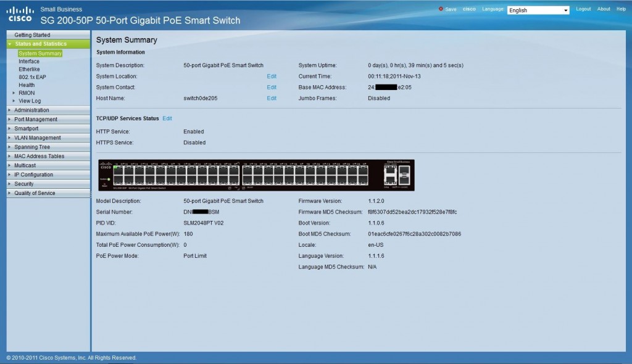This screenshot has width=632, height=364.
Task: Expand the View Log tree node
Action: click(14, 101)
